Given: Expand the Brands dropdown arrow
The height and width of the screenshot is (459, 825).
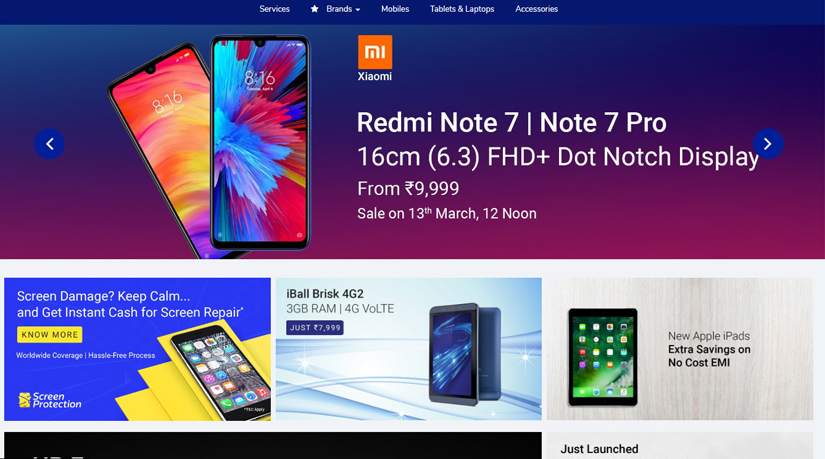Looking at the screenshot, I should pyautogui.click(x=358, y=9).
